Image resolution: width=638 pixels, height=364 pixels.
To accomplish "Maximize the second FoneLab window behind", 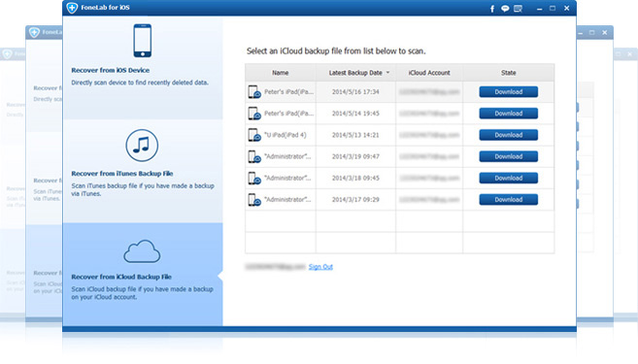I will click(592, 33).
